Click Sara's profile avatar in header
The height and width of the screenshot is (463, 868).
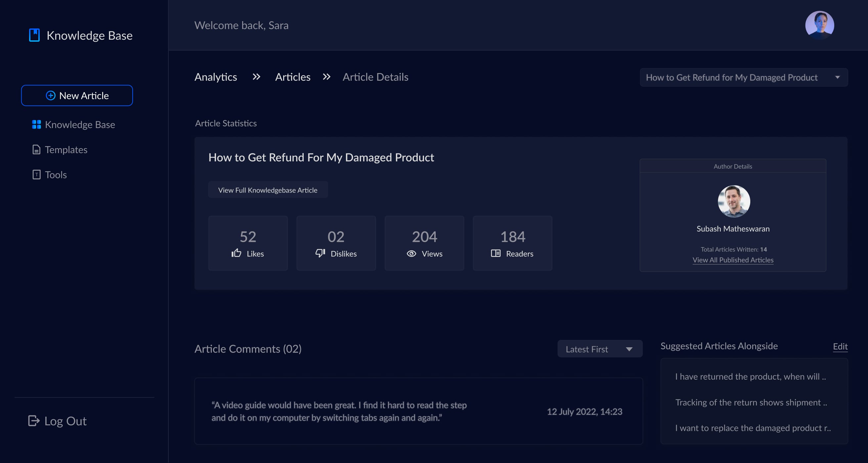819,25
